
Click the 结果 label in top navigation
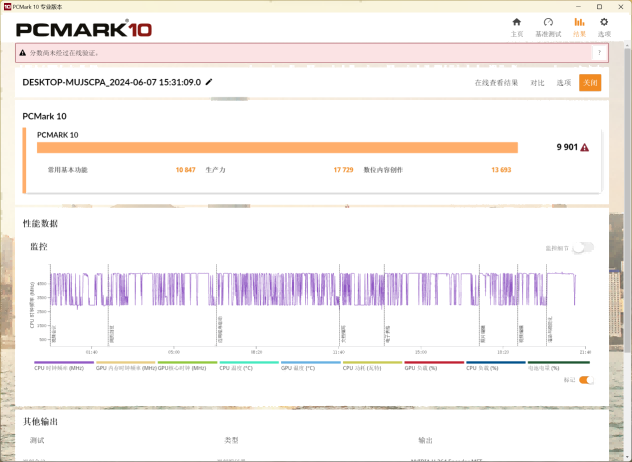point(579,34)
